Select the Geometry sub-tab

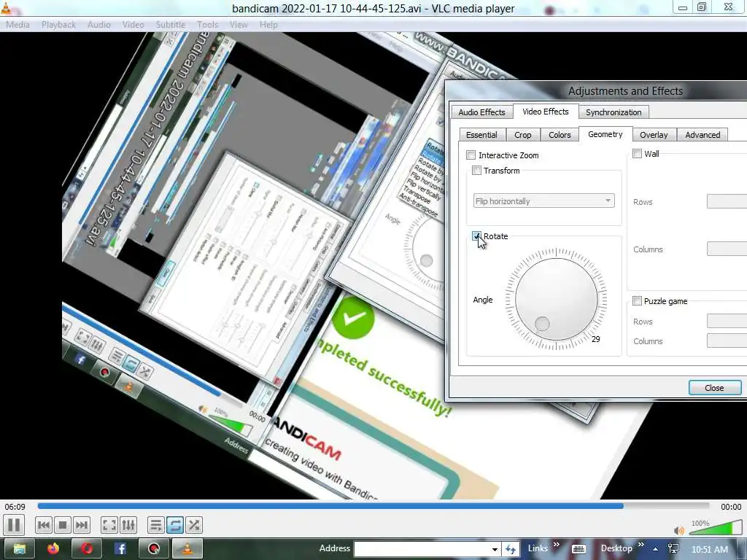tap(605, 134)
